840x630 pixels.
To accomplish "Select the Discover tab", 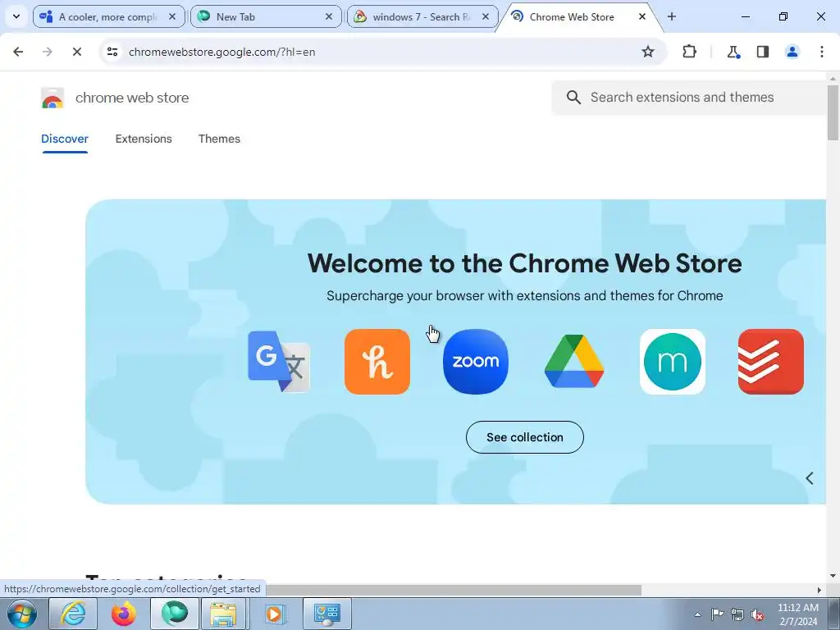I will point(65,139).
